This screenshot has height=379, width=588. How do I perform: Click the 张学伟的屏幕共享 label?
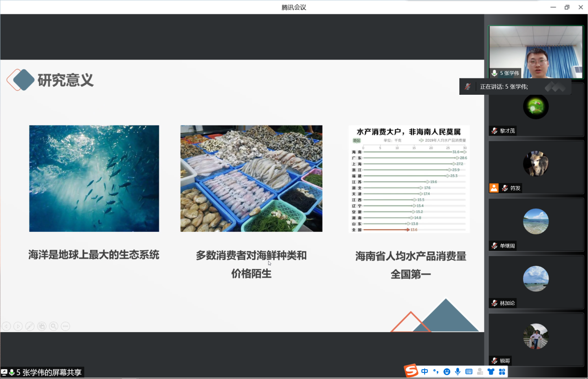click(49, 372)
